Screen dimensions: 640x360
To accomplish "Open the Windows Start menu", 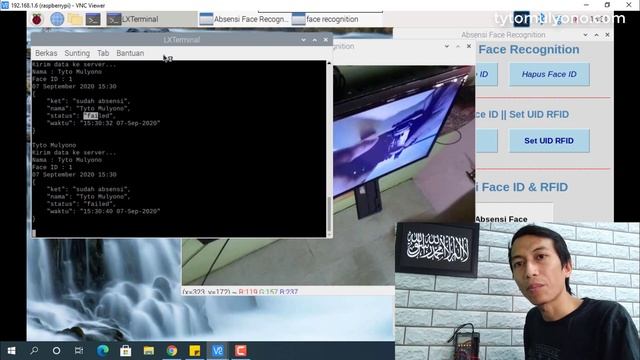I will (11, 351).
